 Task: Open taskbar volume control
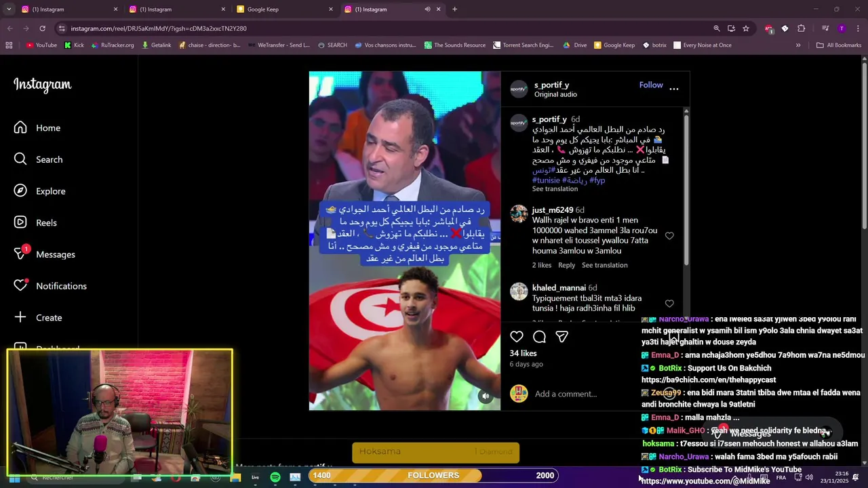tap(809, 478)
